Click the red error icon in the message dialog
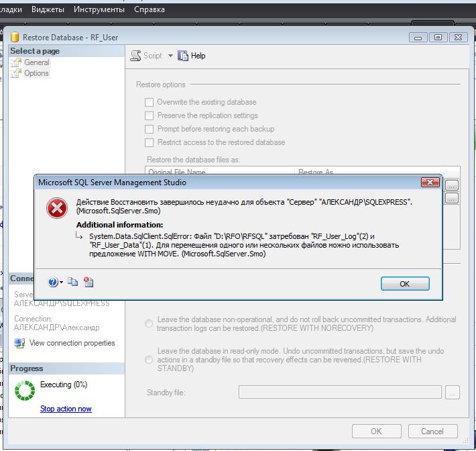Image resolution: width=476 pixels, height=451 pixels. 57,208
